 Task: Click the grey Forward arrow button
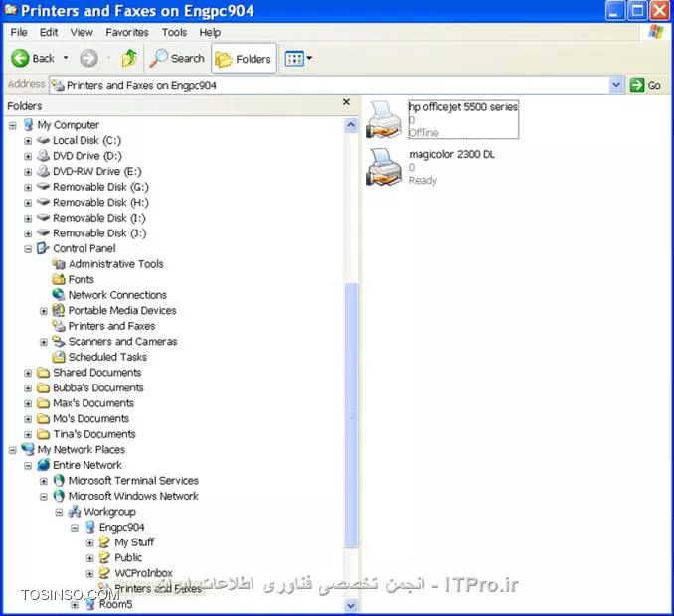pos(88,58)
